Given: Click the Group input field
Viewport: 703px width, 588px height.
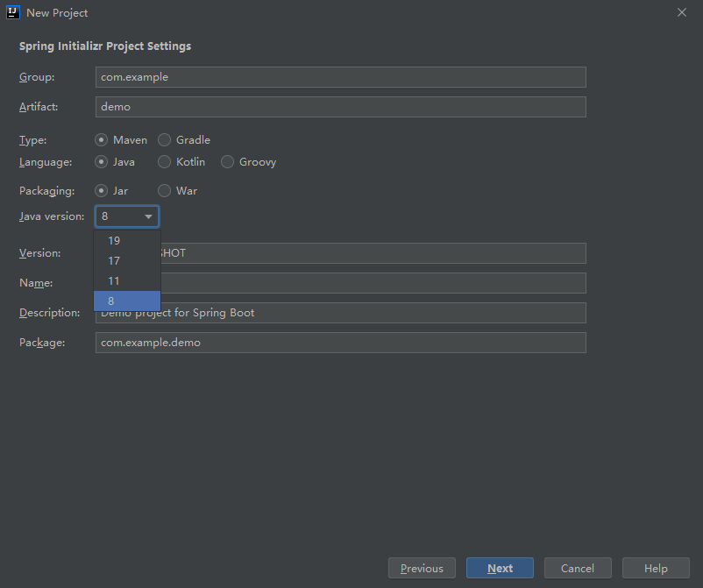Looking at the screenshot, I should point(340,77).
